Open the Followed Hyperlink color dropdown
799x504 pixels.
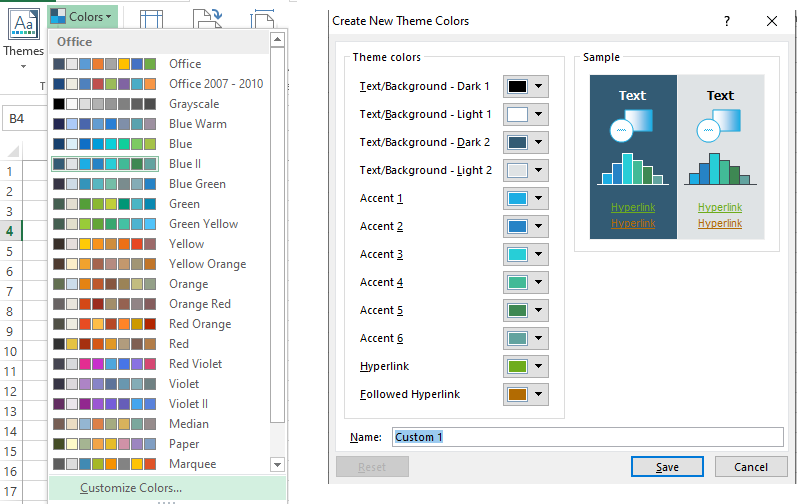coord(526,395)
